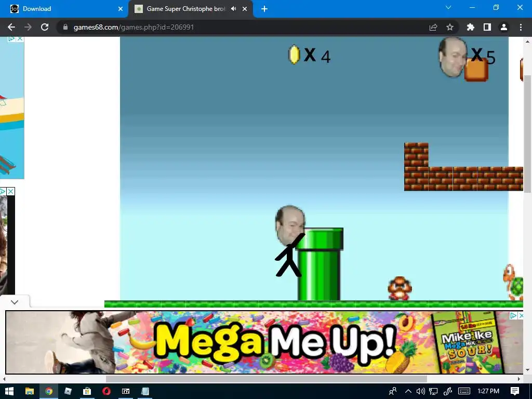The image size is (532, 399).
Task: Open the Windows notification center
Action: click(x=515, y=391)
